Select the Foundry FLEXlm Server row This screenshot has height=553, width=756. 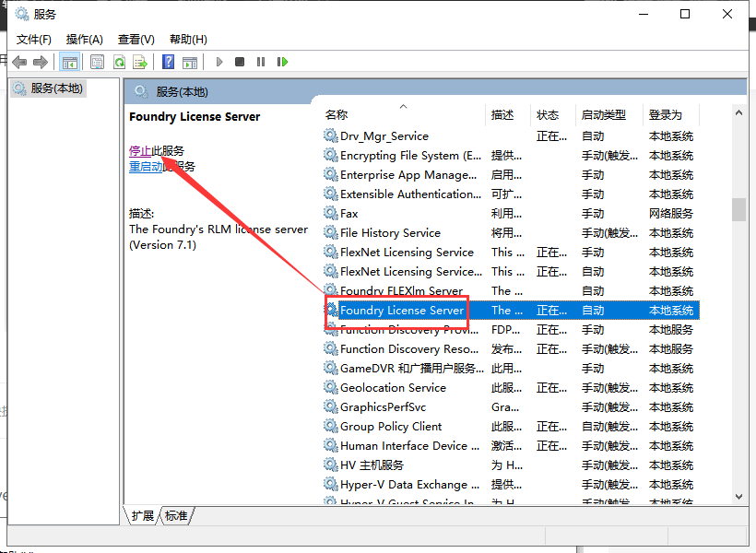coord(511,290)
